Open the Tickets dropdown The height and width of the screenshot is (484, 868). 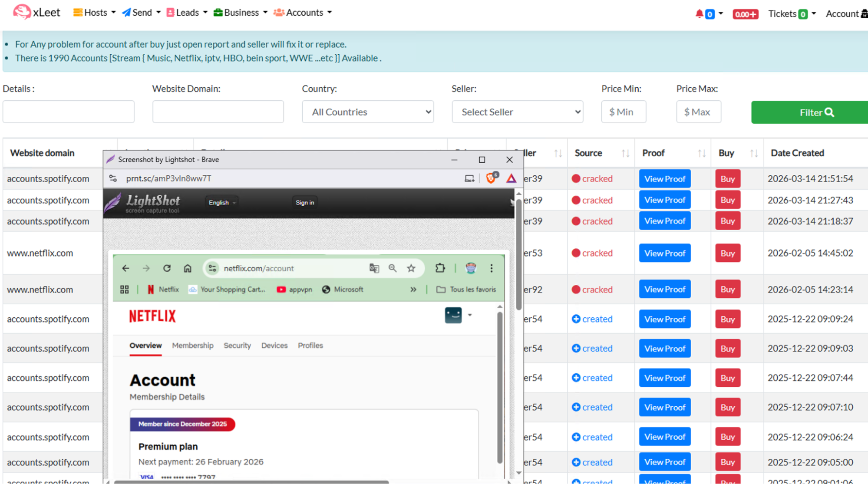click(792, 14)
